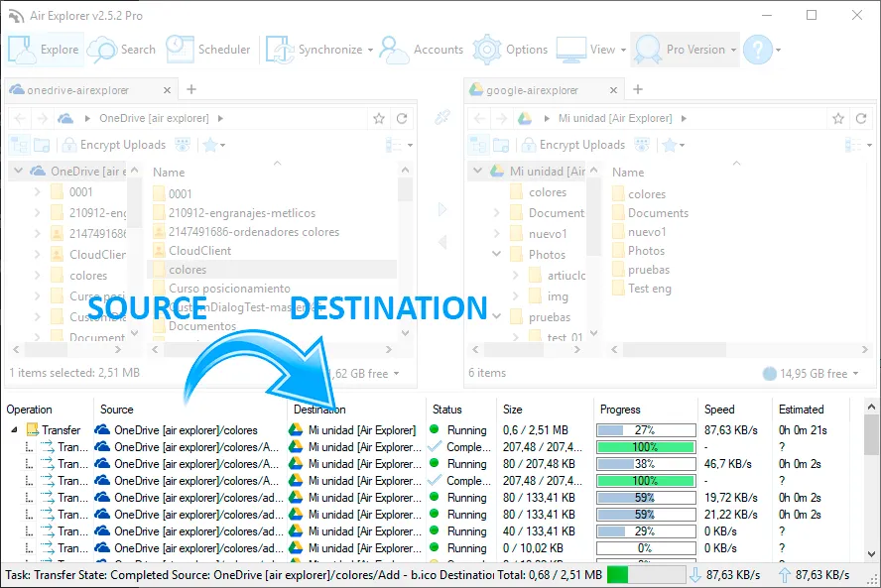Screen dimensions: 881x588
Task: Favorite the OneDrive location with star
Action: (x=379, y=119)
